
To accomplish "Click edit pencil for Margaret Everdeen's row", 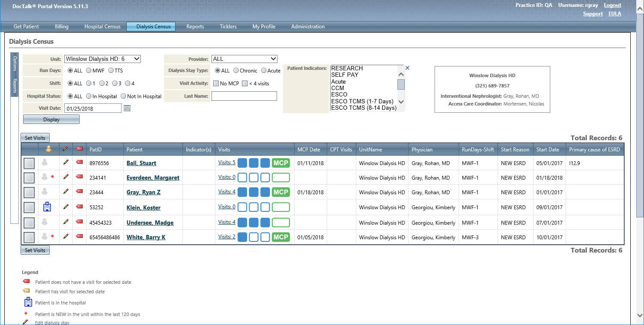I will [66, 178].
